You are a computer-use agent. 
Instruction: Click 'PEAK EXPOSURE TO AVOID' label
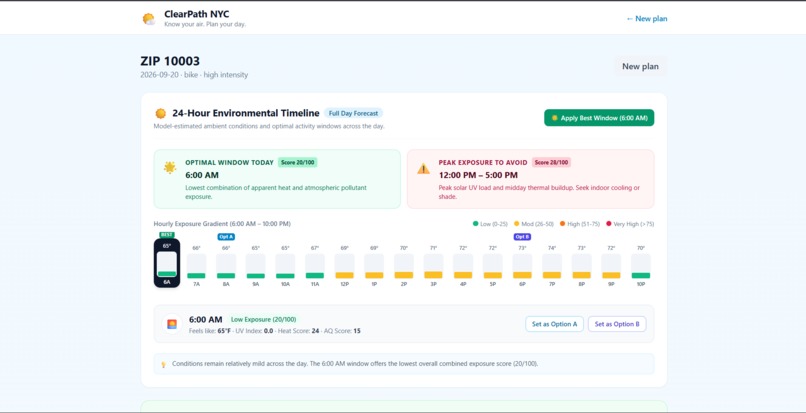point(483,163)
